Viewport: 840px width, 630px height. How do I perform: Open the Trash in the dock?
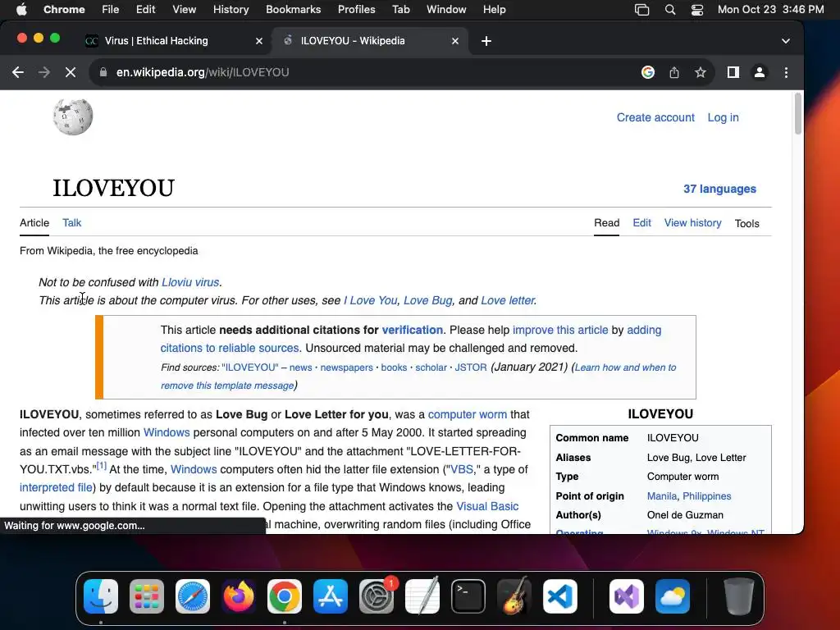[x=739, y=596]
